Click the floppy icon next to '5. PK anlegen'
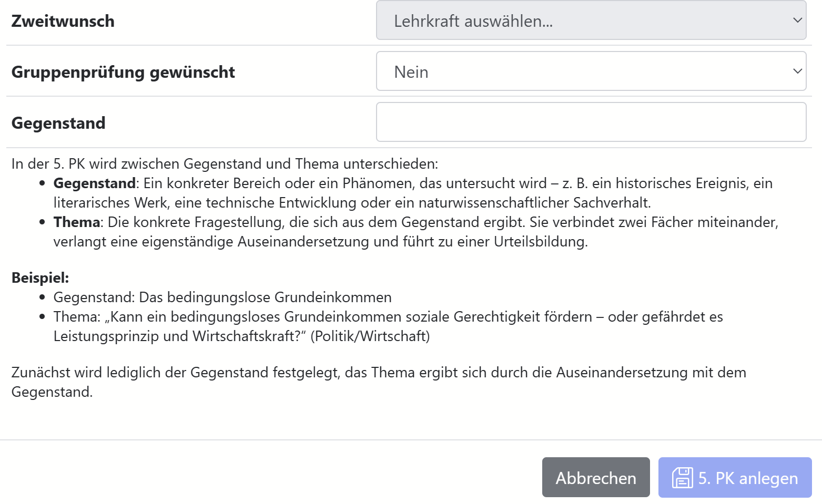The width and height of the screenshot is (822, 504). click(682, 478)
